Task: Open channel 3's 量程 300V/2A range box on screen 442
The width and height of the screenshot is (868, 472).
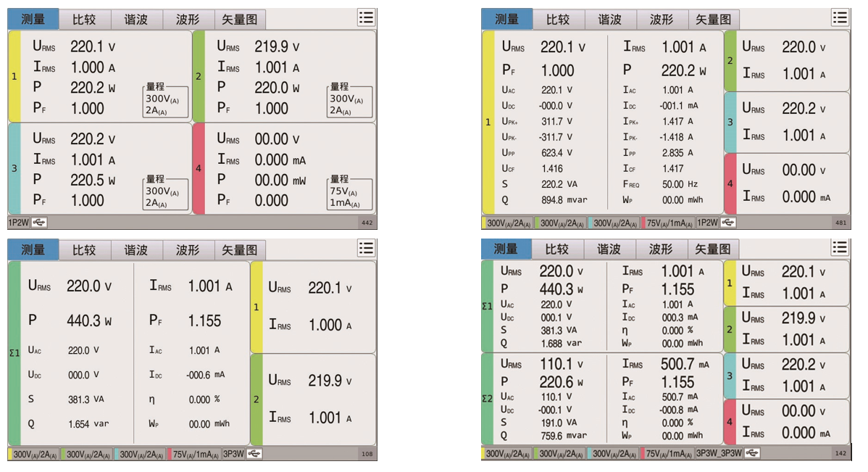Action: 165,191
